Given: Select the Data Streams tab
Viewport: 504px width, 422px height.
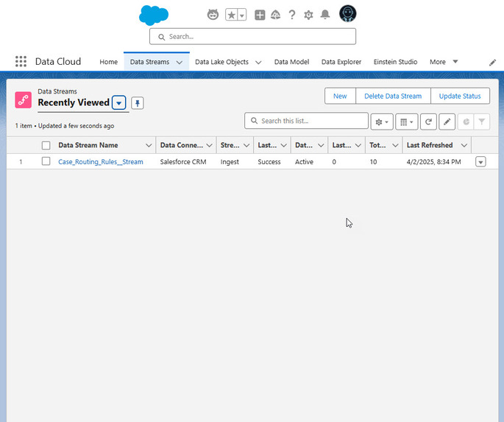Looking at the screenshot, I should point(150,62).
